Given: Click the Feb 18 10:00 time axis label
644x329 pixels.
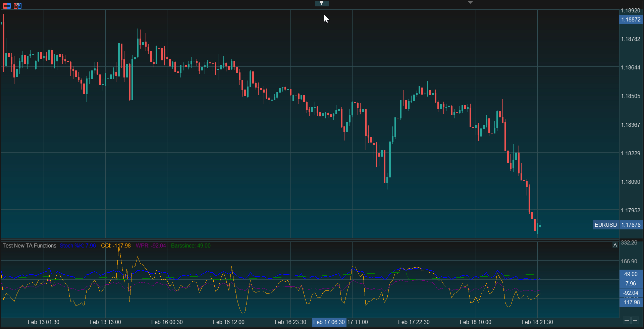Looking at the screenshot, I should coord(476,322).
